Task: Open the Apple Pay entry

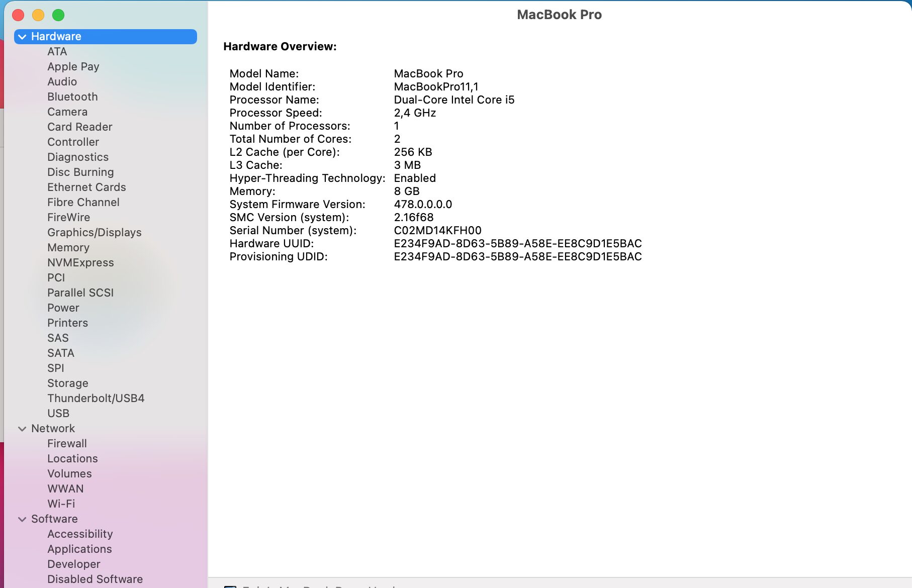Action: 73,67
